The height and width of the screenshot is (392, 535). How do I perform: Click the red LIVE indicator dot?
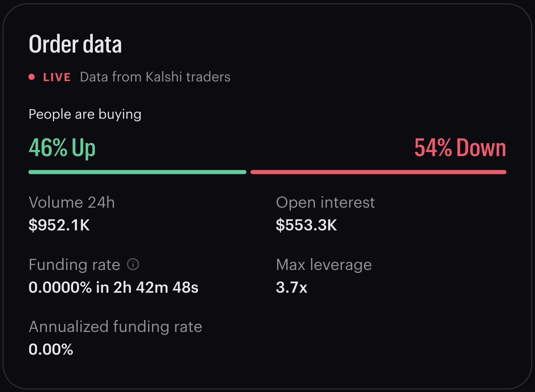coord(31,77)
